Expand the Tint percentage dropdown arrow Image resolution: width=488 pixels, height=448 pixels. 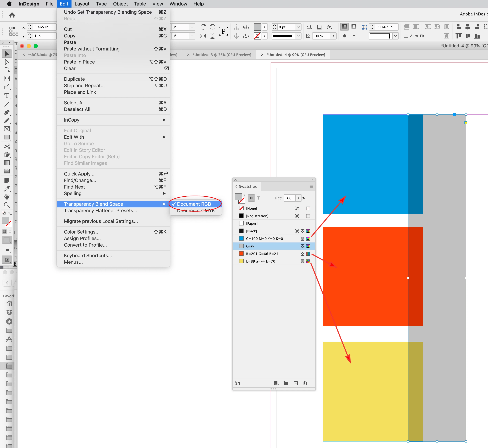tap(298, 198)
